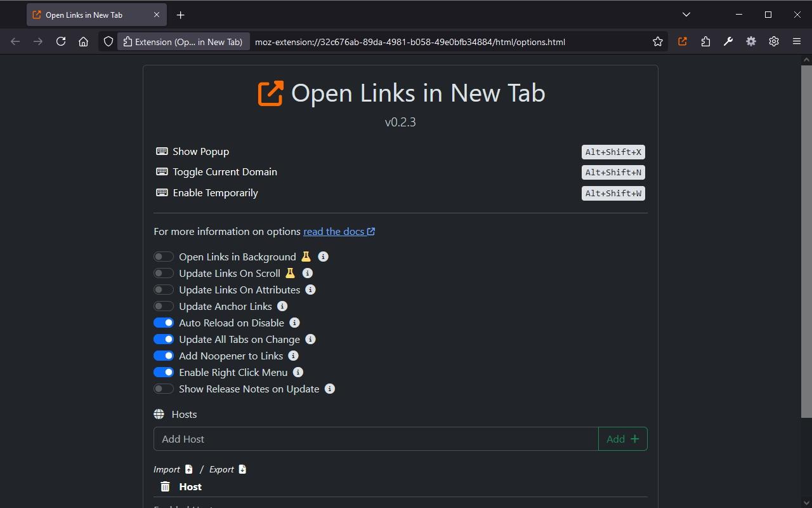Click the Import file icon
The height and width of the screenshot is (508, 812).
pos(188,469)
